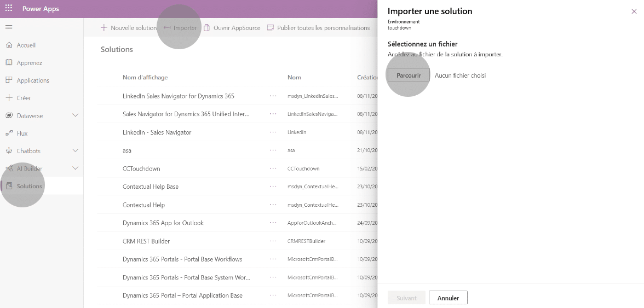Expand the Dataverse section chevron

(76, 115)
